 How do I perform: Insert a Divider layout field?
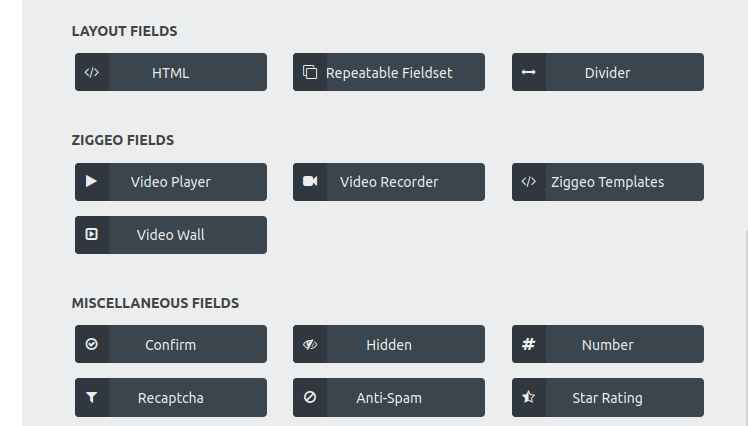tap(608, 72)
